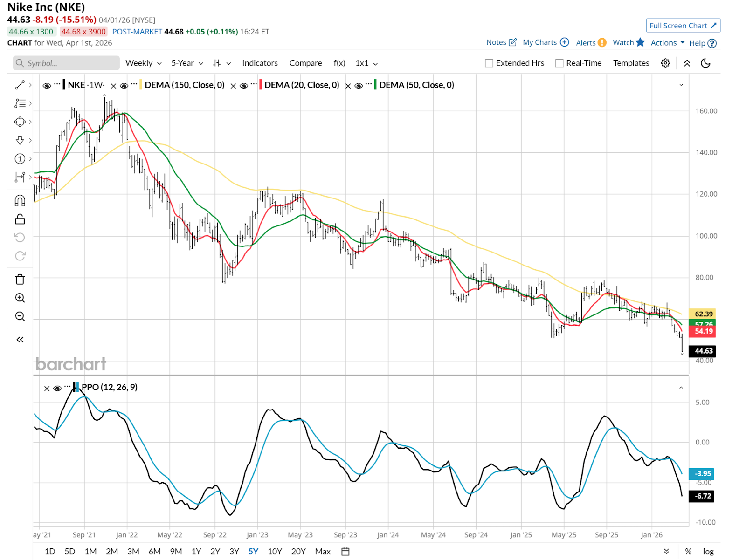Viewport: 746px width, 560px height.
Task: Click the green DEMA 50 color swatch
Action: tap(375, 85)
